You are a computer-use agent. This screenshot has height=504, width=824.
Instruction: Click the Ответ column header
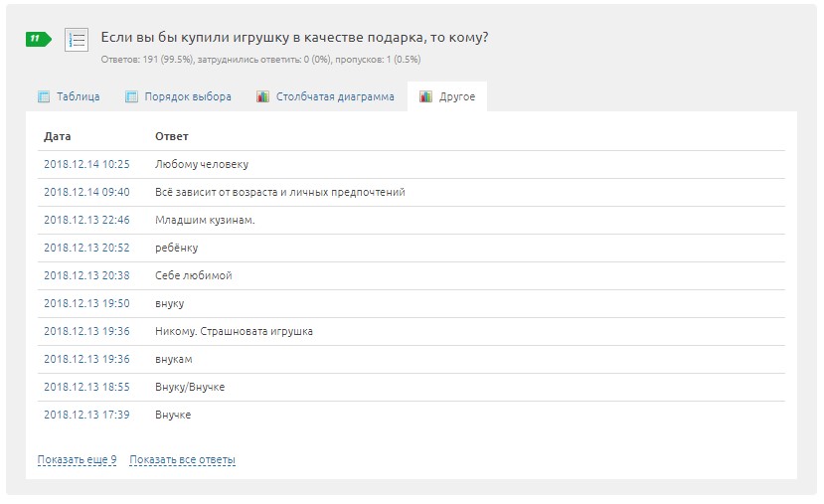click(x=171, y=136)
